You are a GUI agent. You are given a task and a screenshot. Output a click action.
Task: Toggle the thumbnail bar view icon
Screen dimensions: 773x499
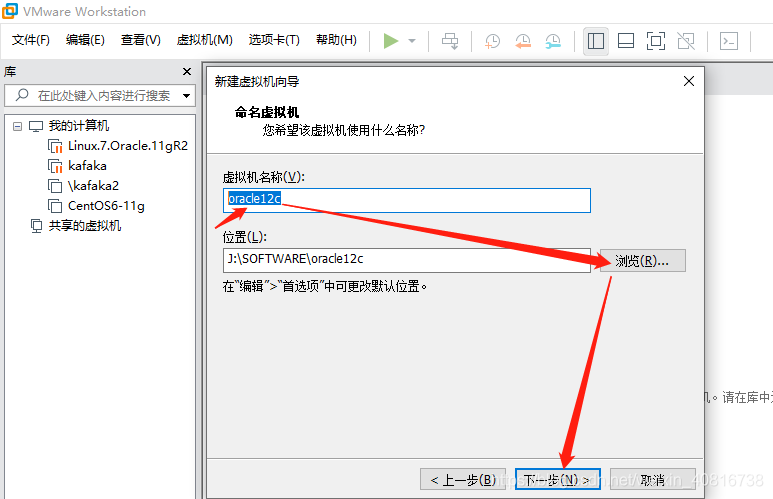[626, 41]
